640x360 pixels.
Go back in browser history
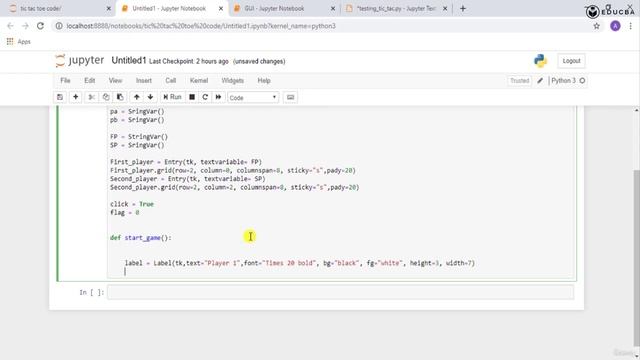tap(11, 26)
